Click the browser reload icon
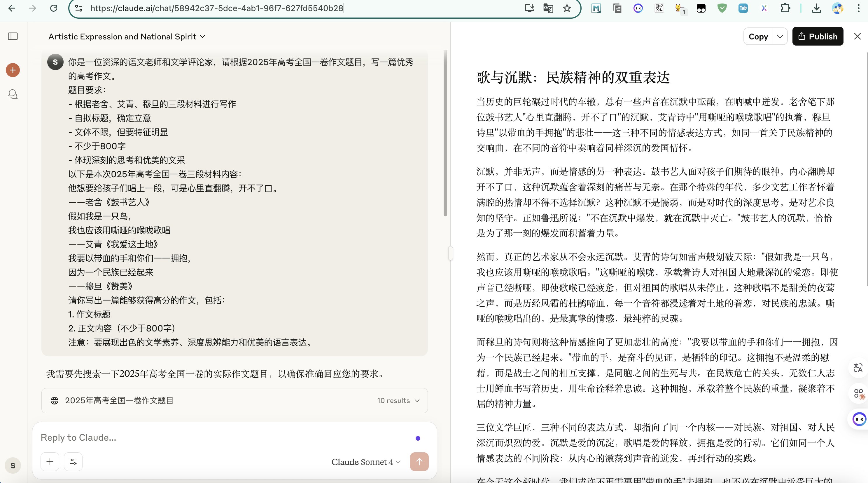The image size is (868, 483). (x=54, y=8)
